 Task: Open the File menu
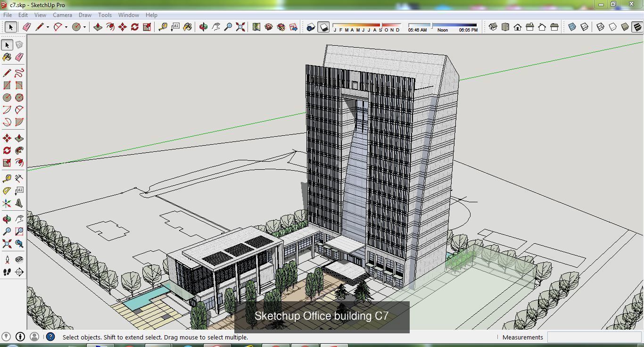tap(8, 15)
